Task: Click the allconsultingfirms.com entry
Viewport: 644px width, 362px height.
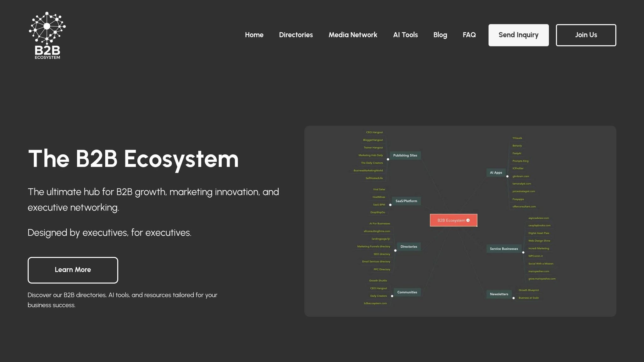Action: pyautogui.click(x=377, y=231)
